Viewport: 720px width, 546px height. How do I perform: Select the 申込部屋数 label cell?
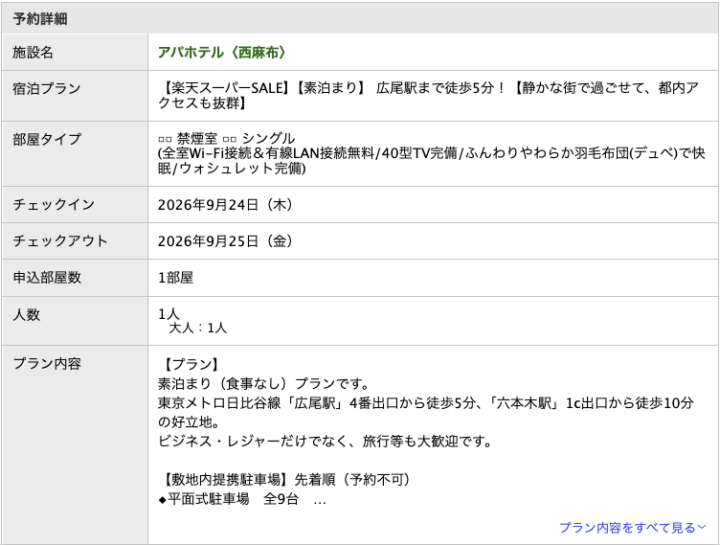point(74,278)
